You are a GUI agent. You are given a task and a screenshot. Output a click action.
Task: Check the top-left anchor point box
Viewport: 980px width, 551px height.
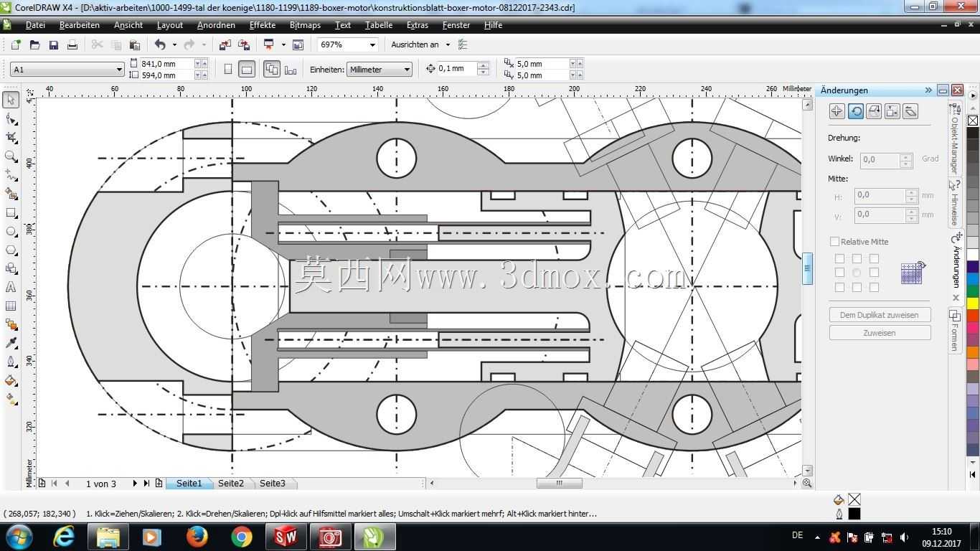tap(839, 258)
